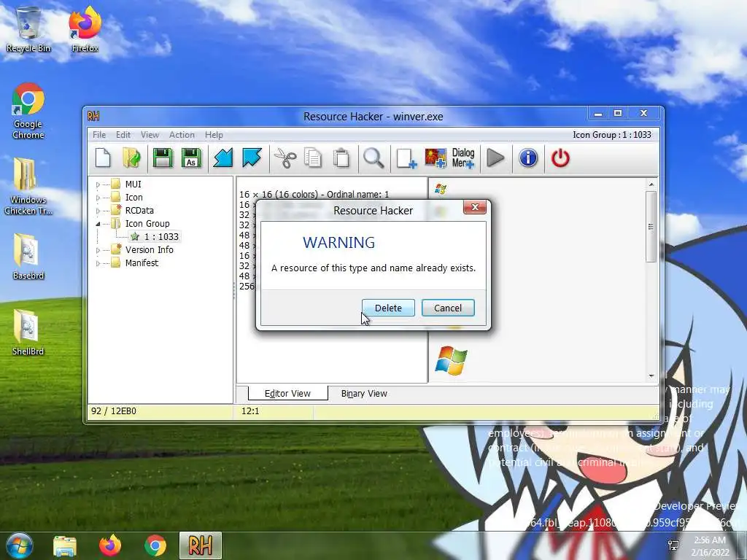
Task: Switch to Binary View tab
Action: pyautogui.click(x=364, y=394)
